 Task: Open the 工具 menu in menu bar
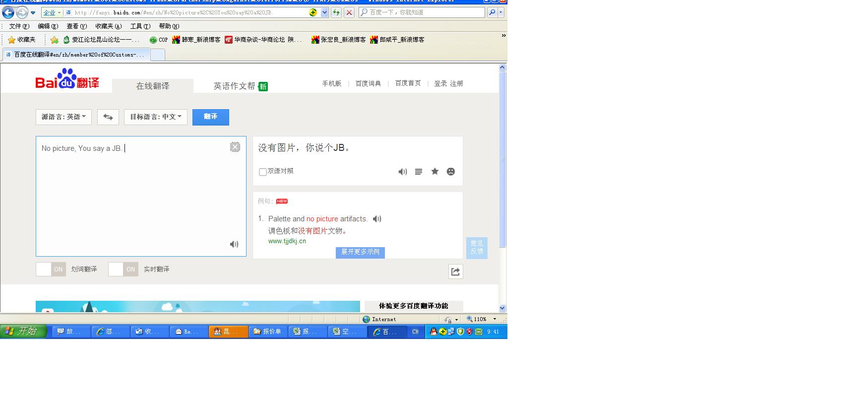pyautogui.click(x=140, y=26)
